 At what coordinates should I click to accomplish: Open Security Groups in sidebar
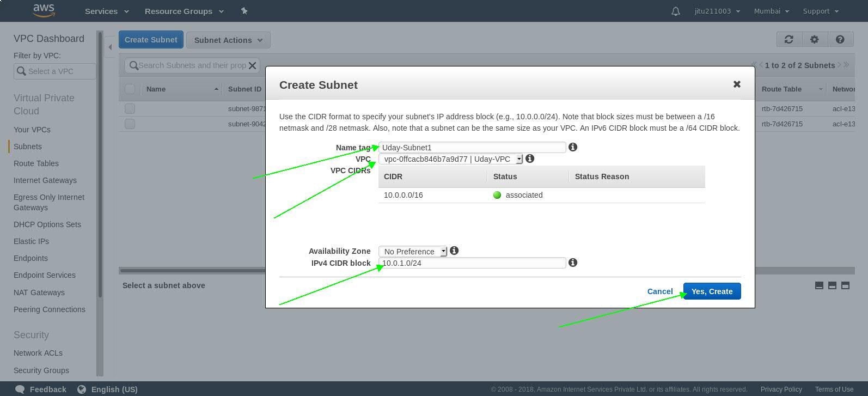(41, 370)
